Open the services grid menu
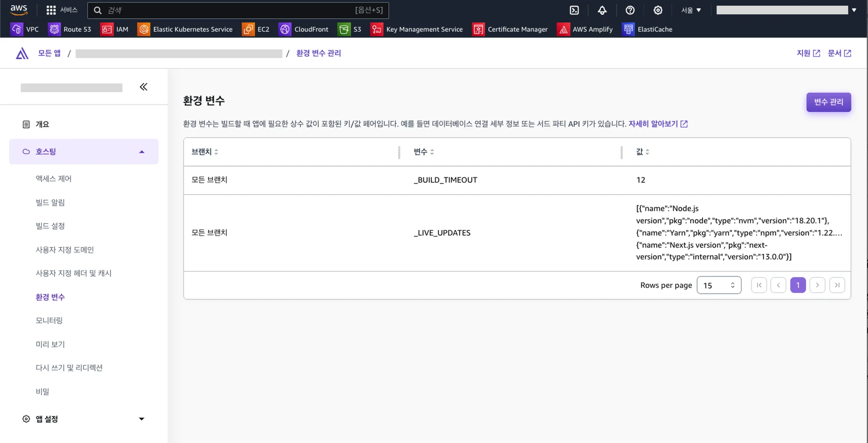Viewport: 868px width, 443px height. [x=51, y=10]
